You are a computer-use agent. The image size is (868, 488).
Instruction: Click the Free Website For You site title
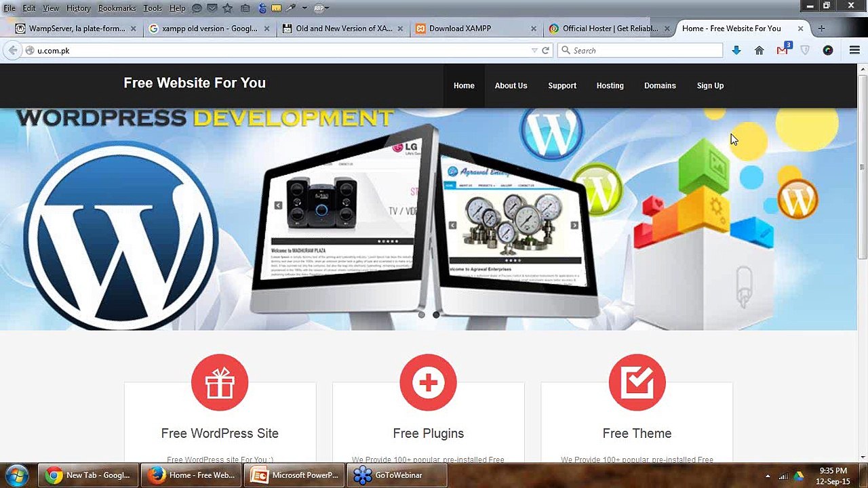tap(195, 83)
